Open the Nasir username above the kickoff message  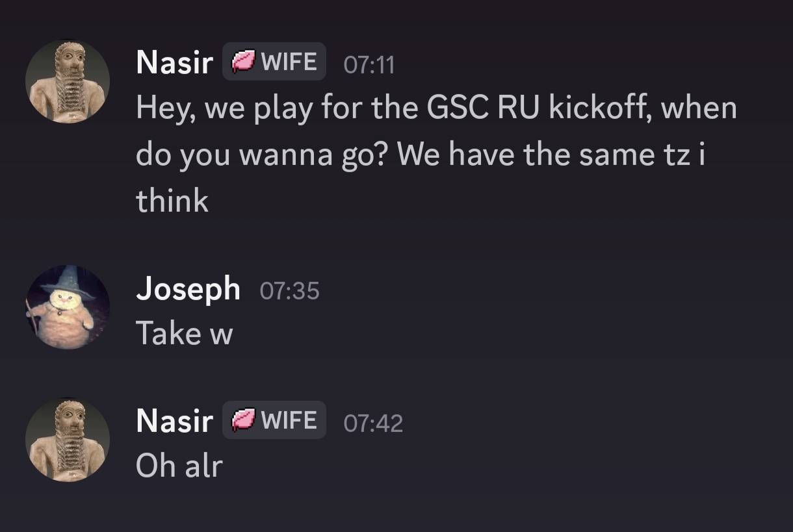[174, 62]
